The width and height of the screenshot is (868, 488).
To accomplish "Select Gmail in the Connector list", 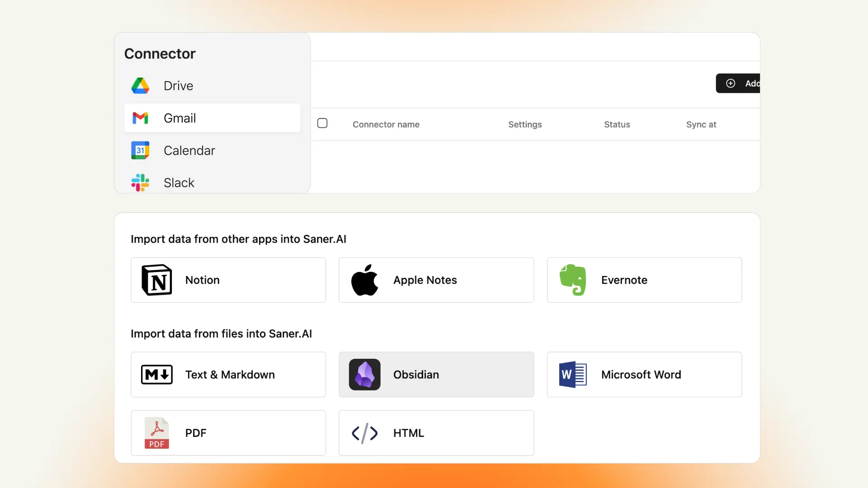I will tap(212, 118).
